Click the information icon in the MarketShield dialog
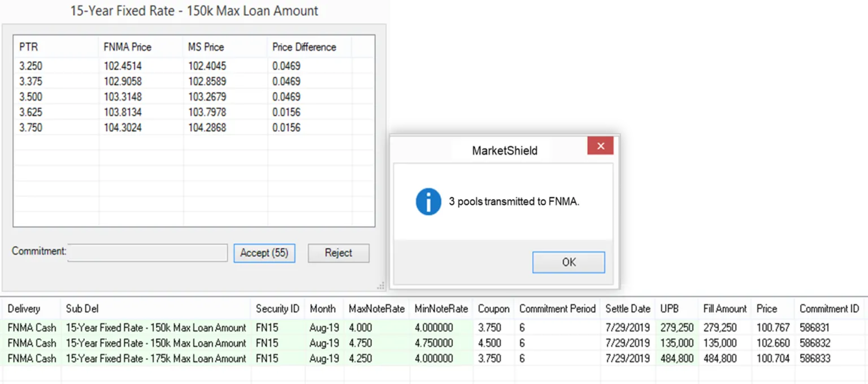Image resolution: width=868 pixels, height=384 pixels. pos(428,201)
